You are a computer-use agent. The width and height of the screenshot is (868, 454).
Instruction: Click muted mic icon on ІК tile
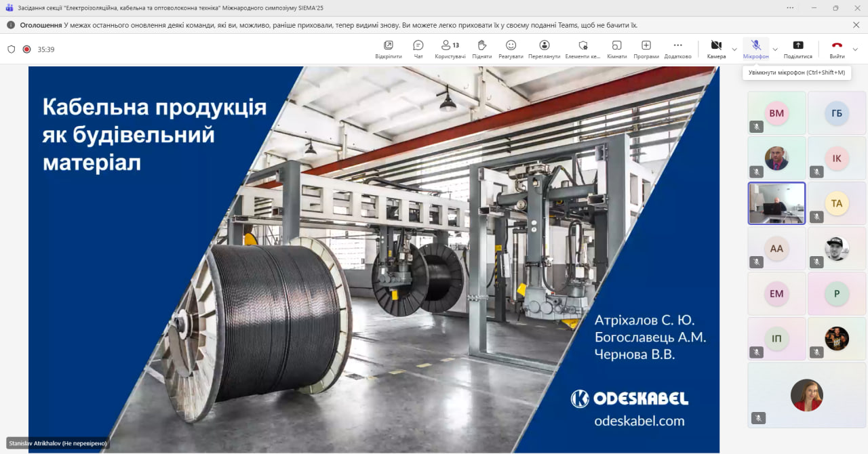point(817,171)
